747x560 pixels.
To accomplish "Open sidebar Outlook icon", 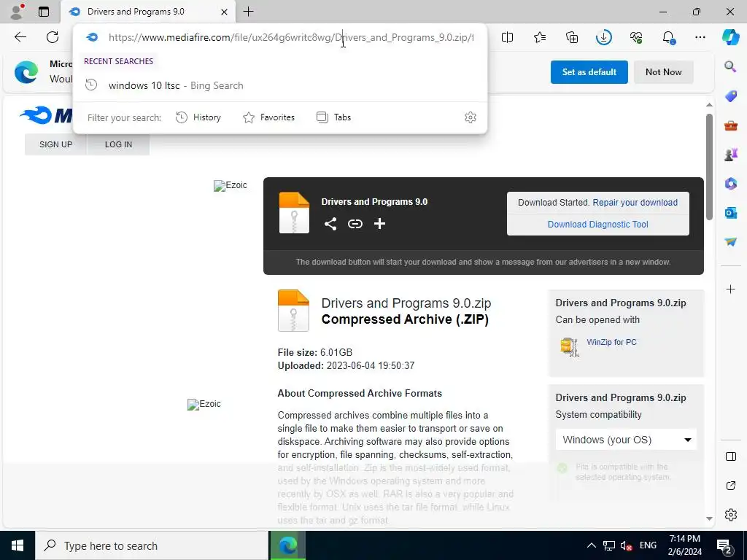I will click(730, 213).
